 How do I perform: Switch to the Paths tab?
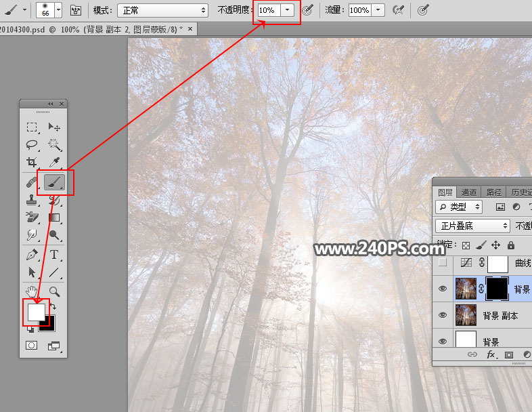(x=493, y=192)
